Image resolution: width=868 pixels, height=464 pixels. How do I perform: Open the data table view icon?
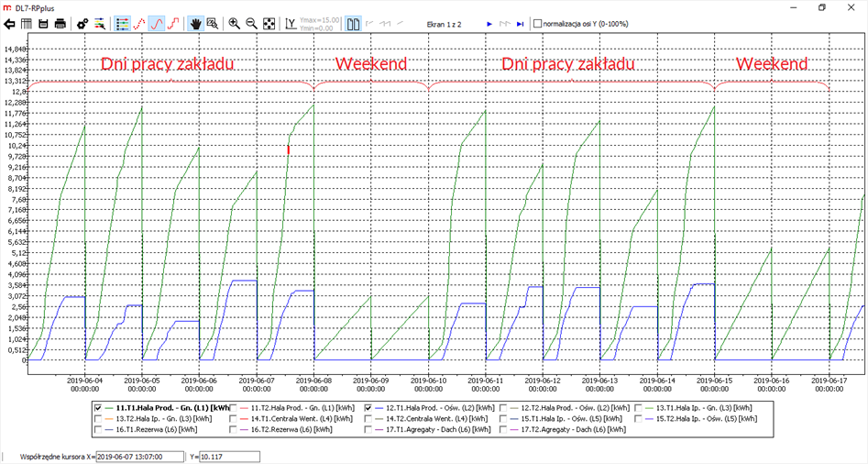coord(26,24)
